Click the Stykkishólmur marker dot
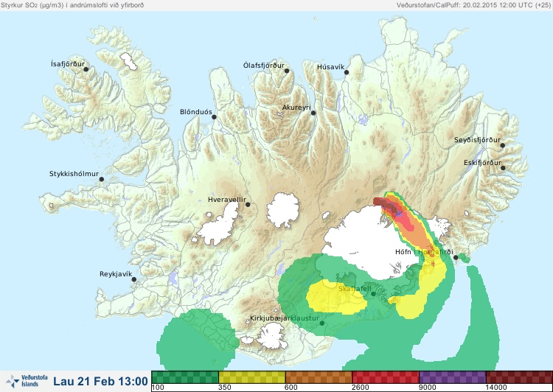 (102, 179)
